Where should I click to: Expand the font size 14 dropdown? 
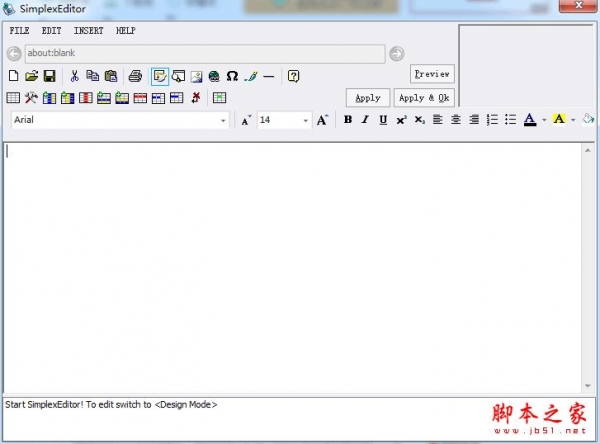click(305, 120)
